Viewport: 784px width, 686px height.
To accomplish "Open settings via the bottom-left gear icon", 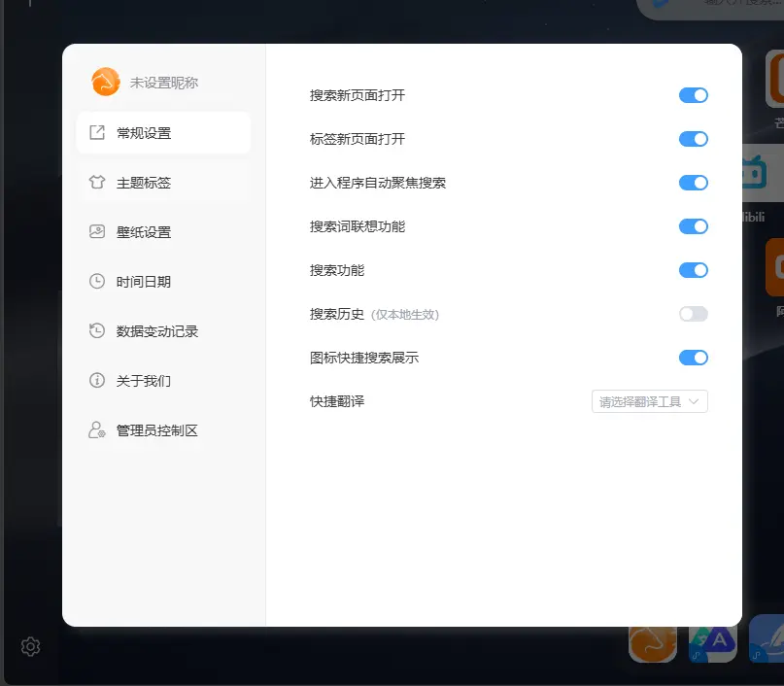I will pos(30,646).
